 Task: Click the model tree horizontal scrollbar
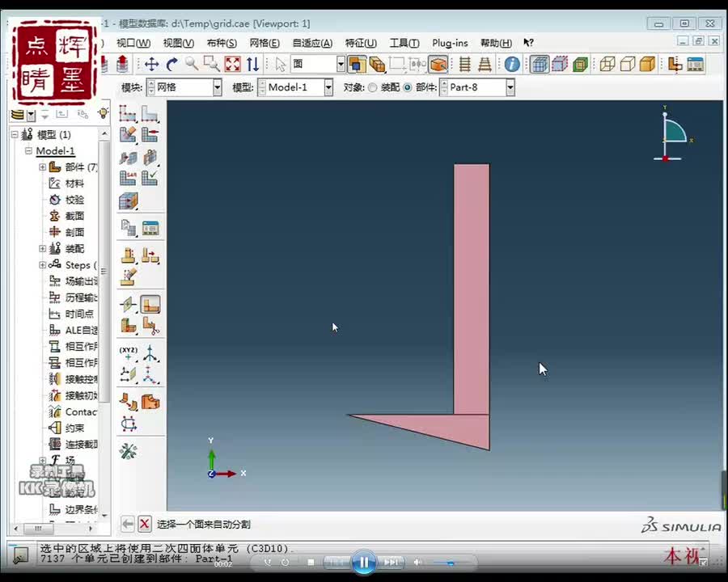point(39,528)
